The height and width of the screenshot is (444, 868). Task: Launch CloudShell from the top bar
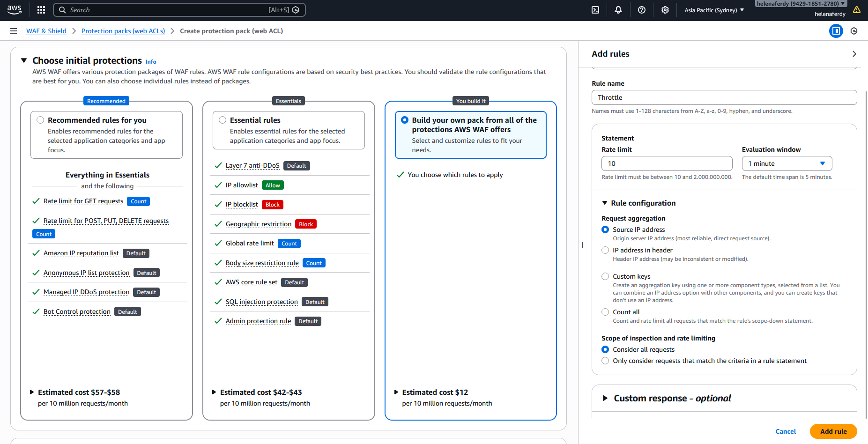click(595, 10)
